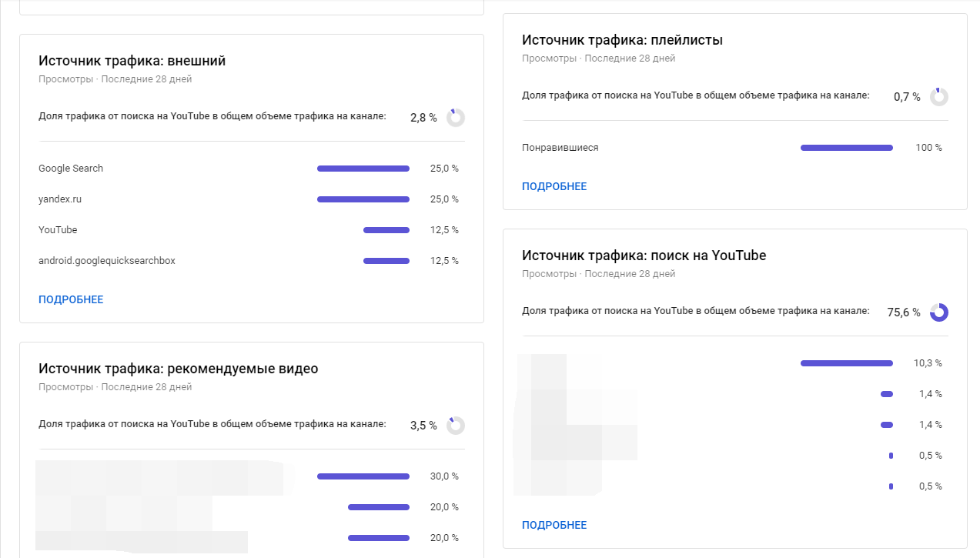Select the yandex.ru source row
This screenshot has height=558, width=980.
[x=60, y=199]
